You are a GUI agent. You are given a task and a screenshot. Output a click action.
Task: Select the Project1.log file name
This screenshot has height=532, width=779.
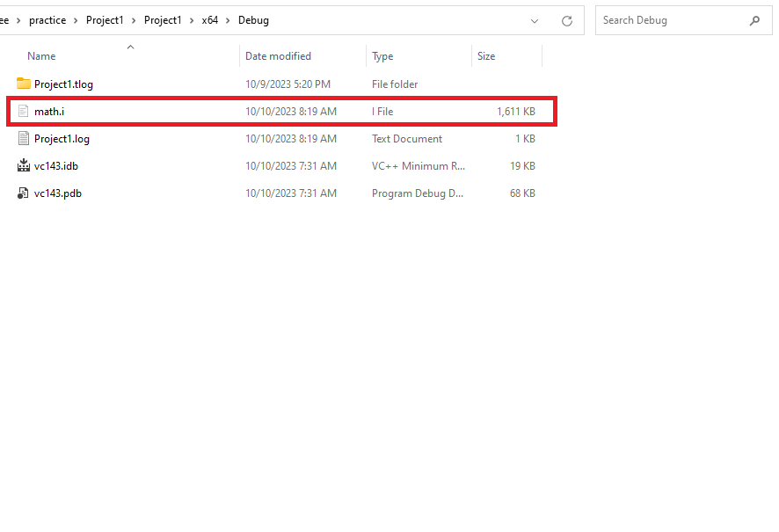(x=62, y=139)
